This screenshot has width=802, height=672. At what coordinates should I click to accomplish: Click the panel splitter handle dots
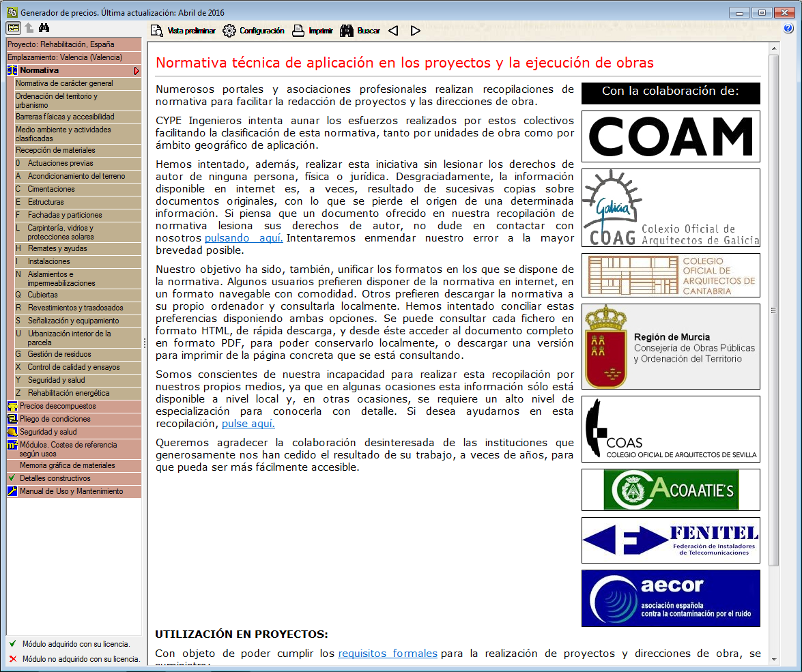pos(145,343)
